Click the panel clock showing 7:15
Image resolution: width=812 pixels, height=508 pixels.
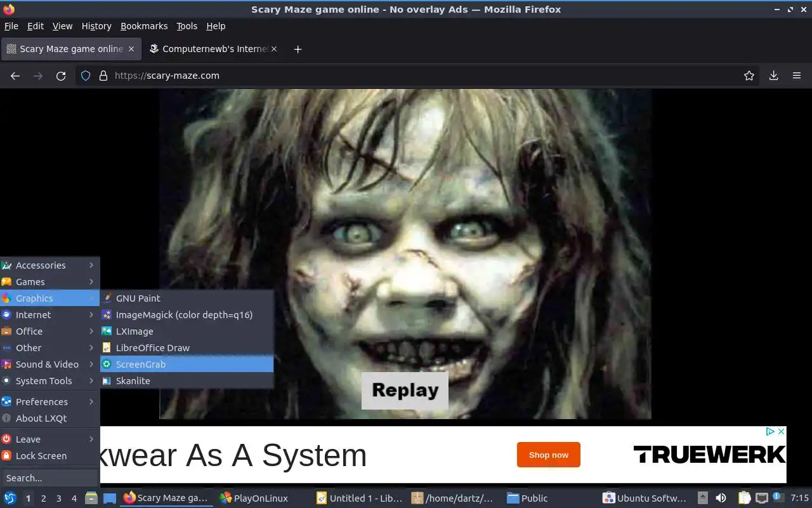pyautogui.click(x=799, y=498)
